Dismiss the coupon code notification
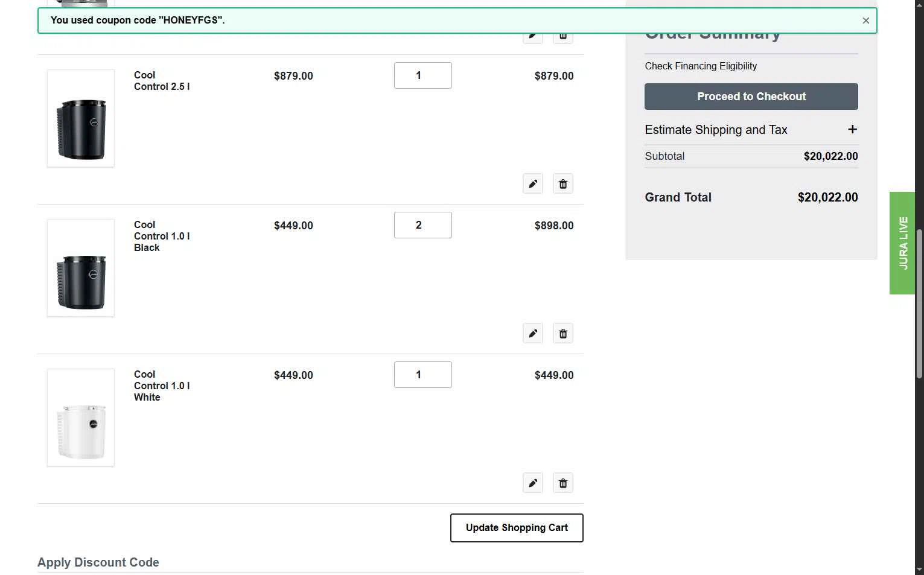The height and width of the screenshot is (575, 924). click(866, 21)
